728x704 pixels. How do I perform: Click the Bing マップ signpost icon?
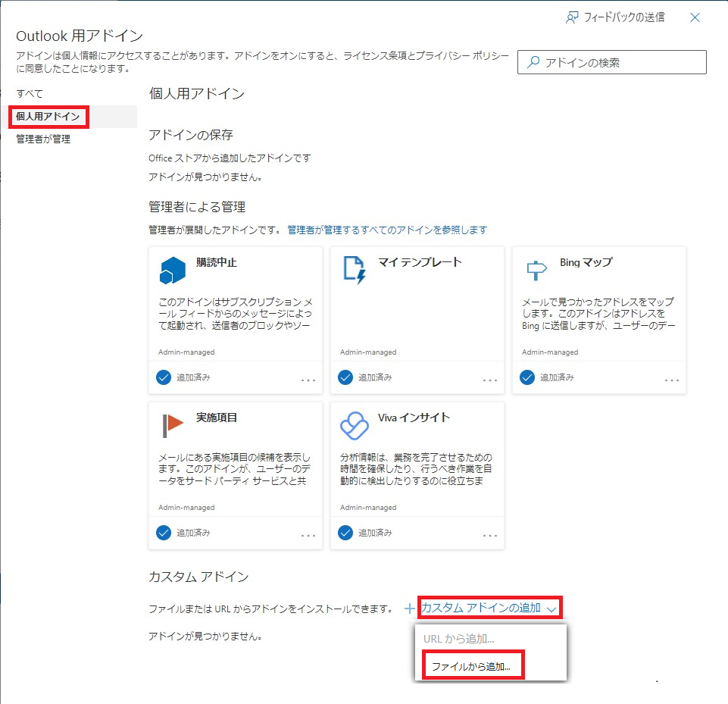(536, 269)
